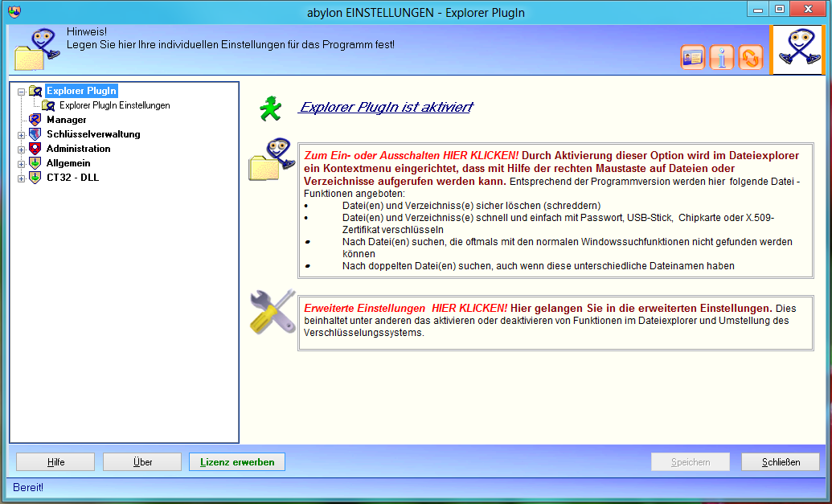
Task: Click the folder mascot icon in the Hinweis header
Action: pos(36,50)
